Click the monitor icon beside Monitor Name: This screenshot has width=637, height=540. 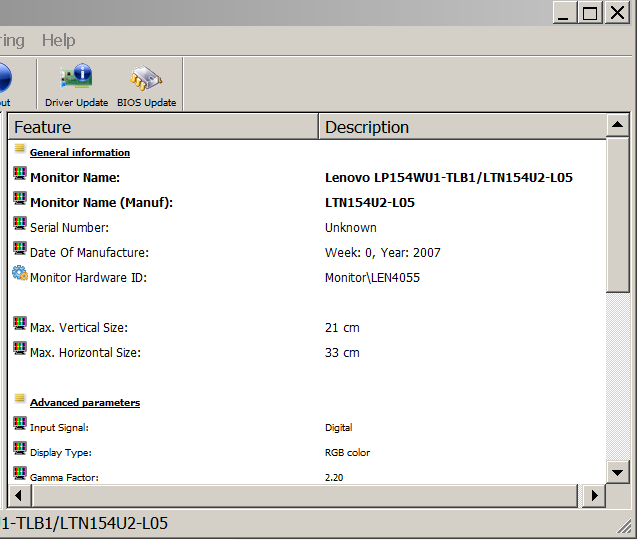20,173
